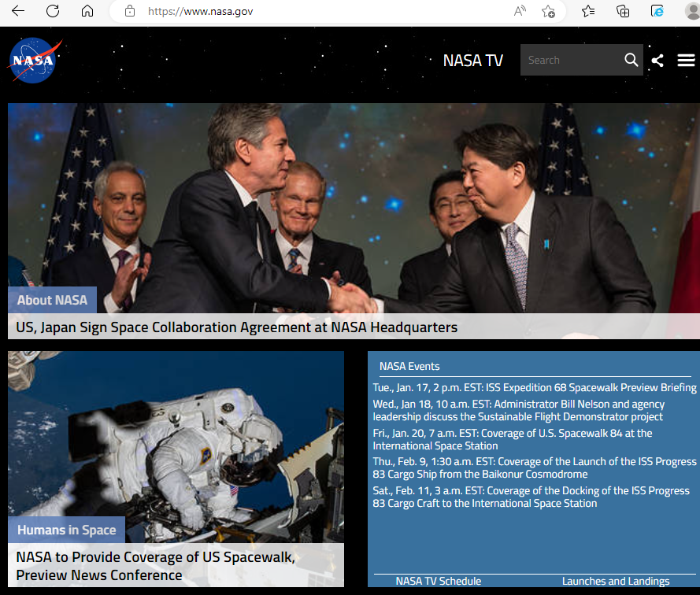Open the Collections icon
Screen dimensions: 700x595
(x=623, y=11)
